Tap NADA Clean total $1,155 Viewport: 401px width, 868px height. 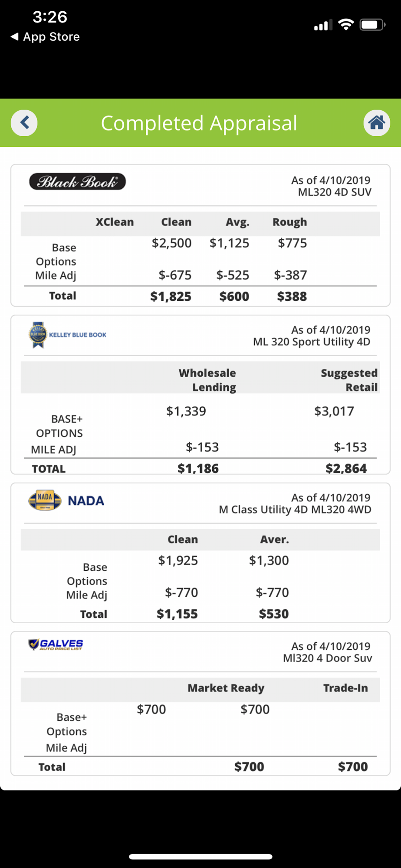tap(177, 614)
